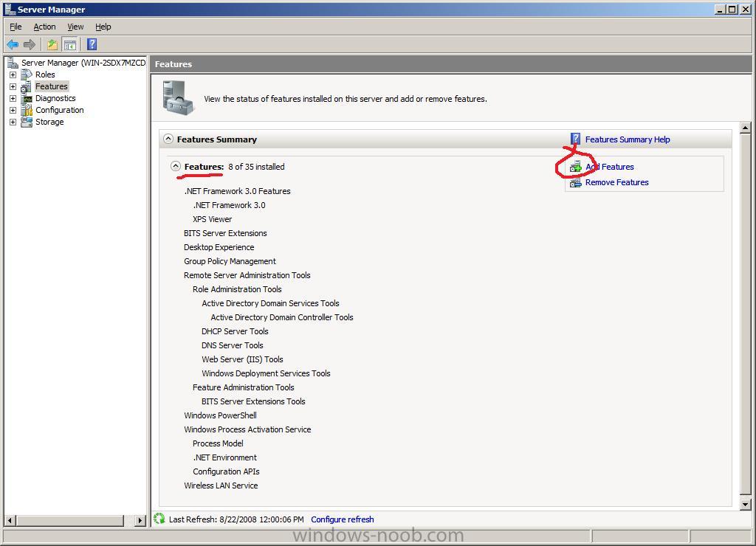Click 'Active Directory Domain Controller Tools' entry
Image resolution: width=756 pixels, height=546 pixels.
pos(281,317)
